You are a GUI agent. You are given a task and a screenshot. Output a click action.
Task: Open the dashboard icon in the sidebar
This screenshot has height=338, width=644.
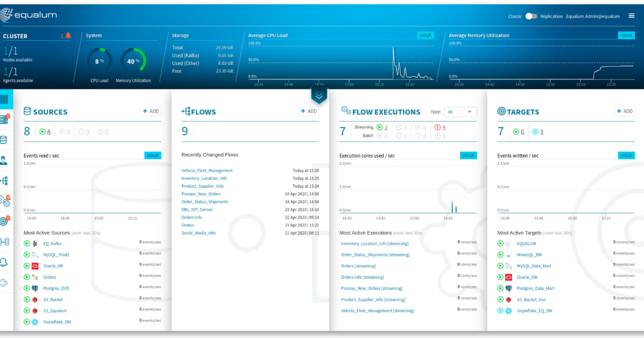click(5, 99)
